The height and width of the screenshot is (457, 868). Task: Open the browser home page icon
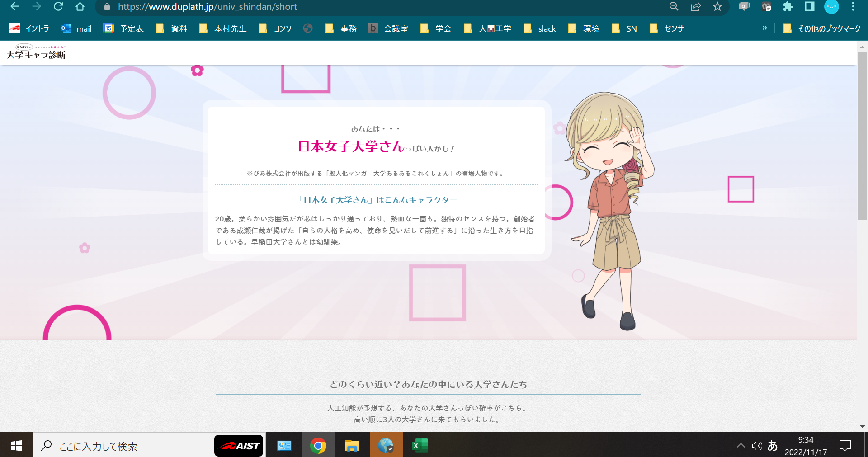80,6
